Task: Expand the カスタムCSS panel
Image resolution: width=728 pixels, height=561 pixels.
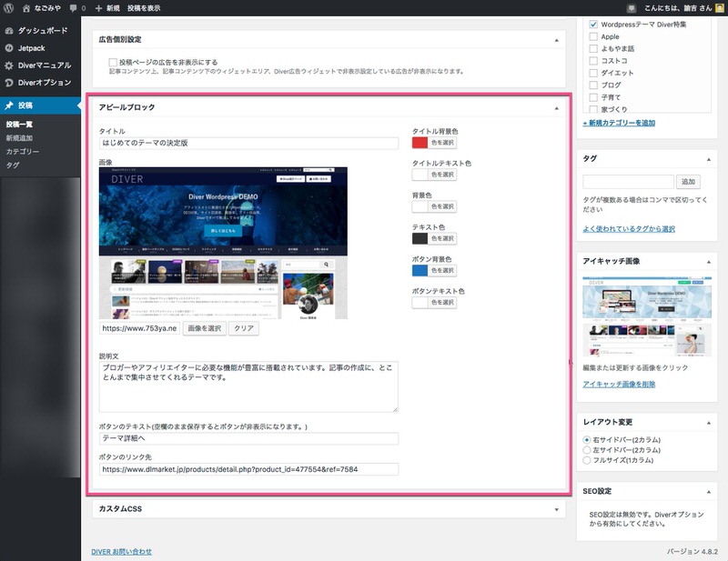Action: pos(556,509)
